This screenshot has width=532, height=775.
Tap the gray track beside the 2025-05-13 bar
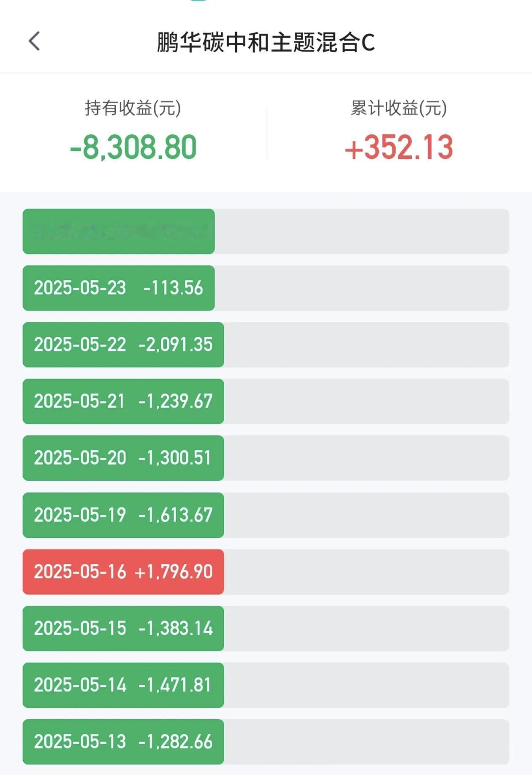(x=366, y=742)
